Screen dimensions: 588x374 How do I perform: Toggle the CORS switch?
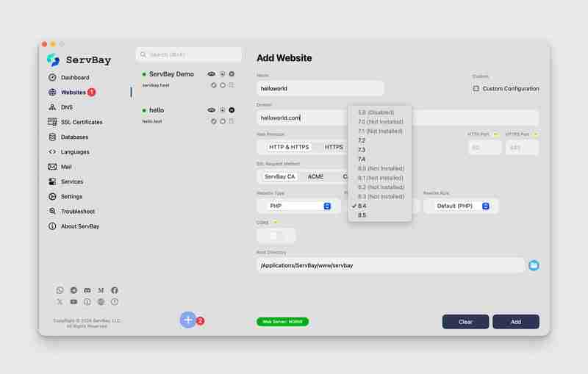(x=276, y=235)
